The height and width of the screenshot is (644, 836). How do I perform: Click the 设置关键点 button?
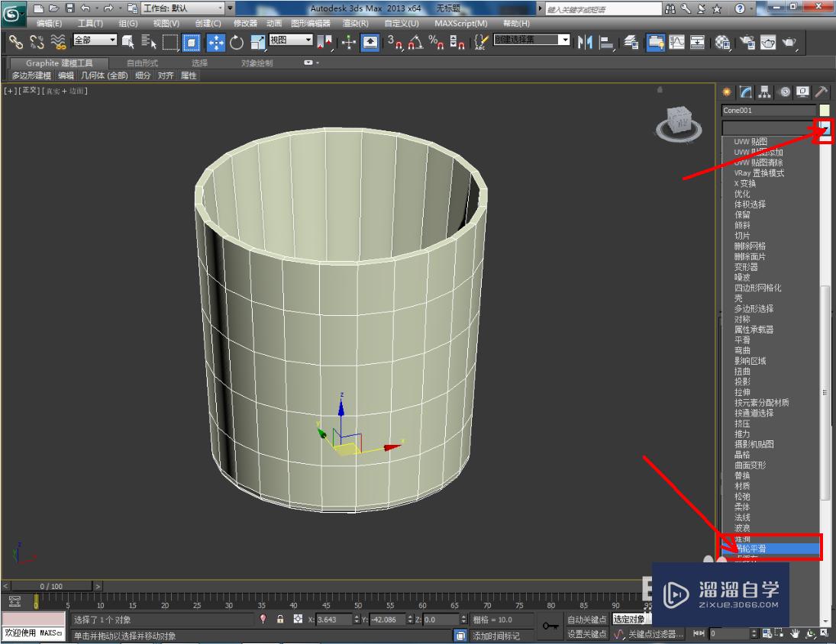pos(587,634)
